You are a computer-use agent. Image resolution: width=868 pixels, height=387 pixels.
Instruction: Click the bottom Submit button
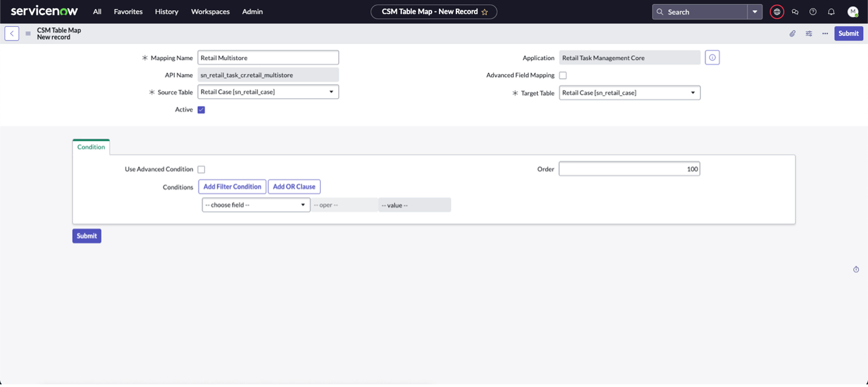coord(87,236)
